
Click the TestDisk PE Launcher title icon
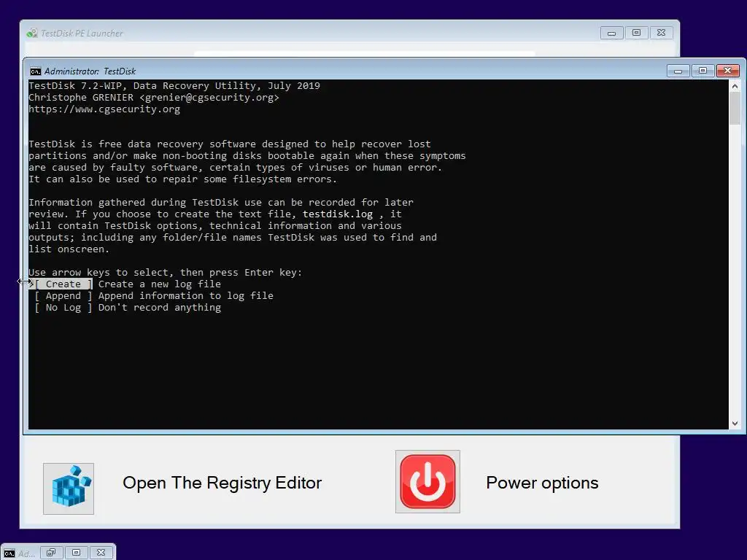click(32, 33)
